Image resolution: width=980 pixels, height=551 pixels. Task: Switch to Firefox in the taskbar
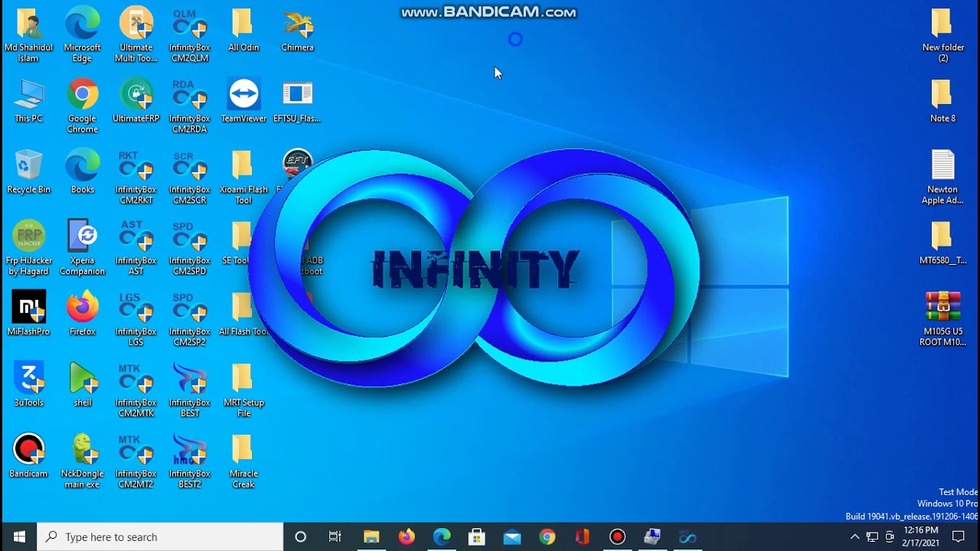[407, 537]
